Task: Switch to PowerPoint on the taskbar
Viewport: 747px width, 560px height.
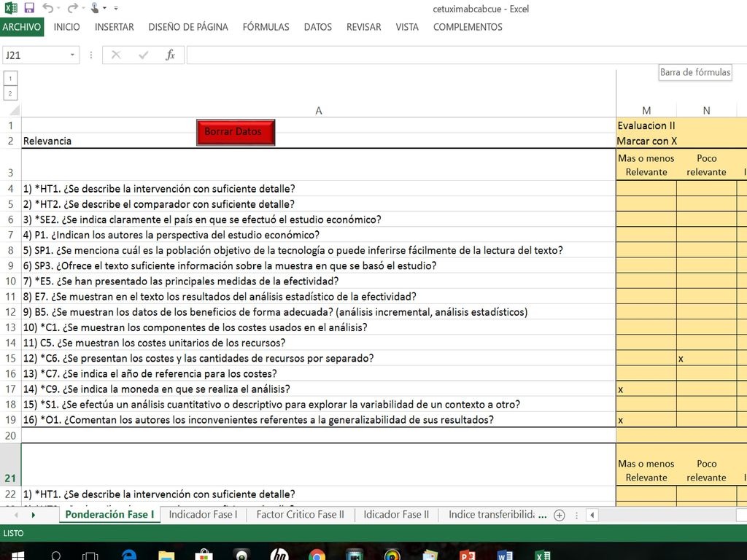Action: [468, 555]
